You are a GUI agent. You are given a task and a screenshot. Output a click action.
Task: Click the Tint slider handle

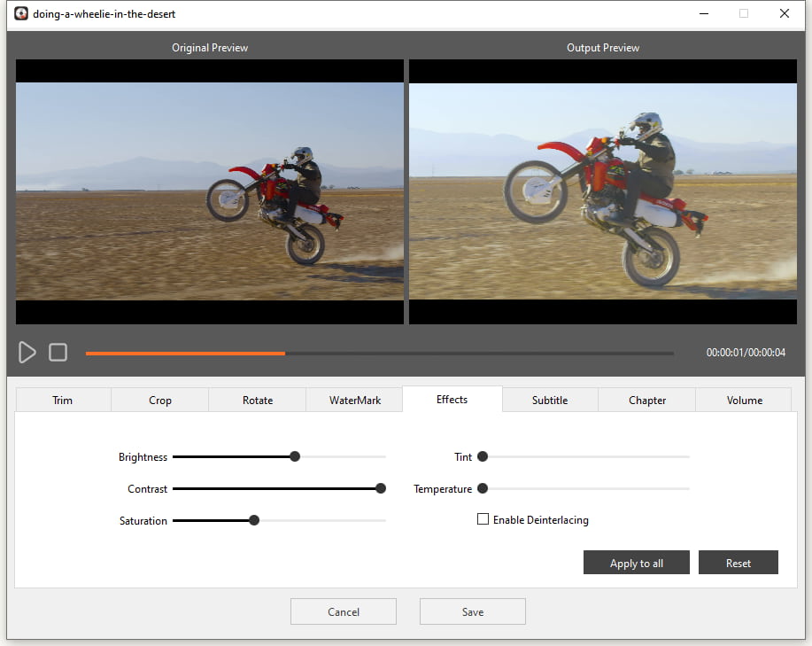[483, 456]
